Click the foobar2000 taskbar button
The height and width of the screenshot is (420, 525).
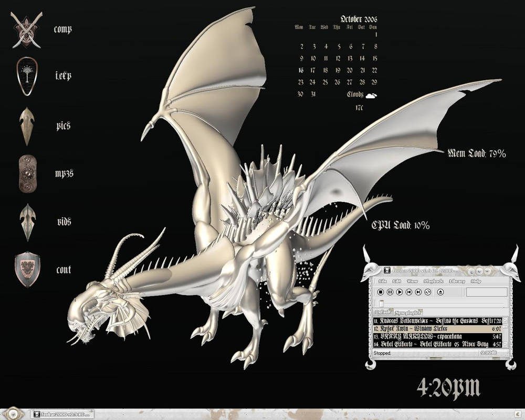62,414
